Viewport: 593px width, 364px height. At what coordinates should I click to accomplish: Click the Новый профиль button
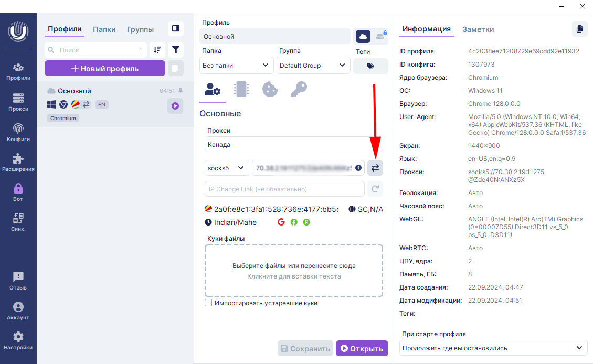(105, 68)
